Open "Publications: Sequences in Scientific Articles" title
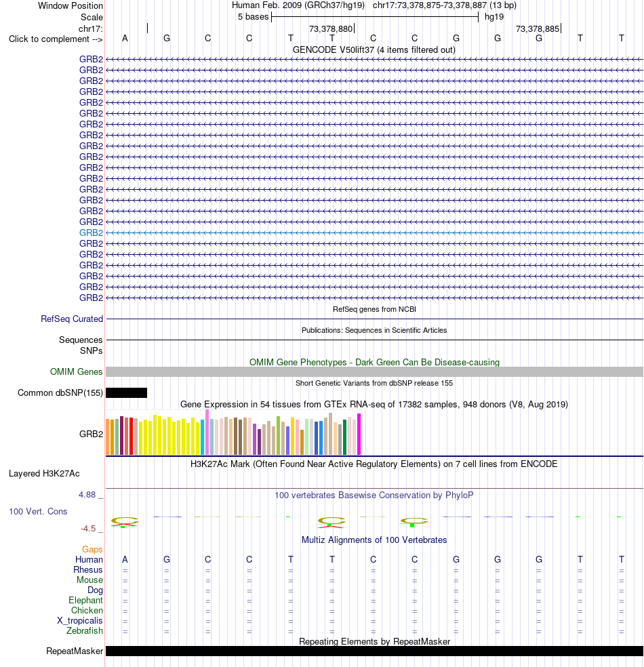Image resolution: width=644 pixels, height=667 pixels. [374, 330]
